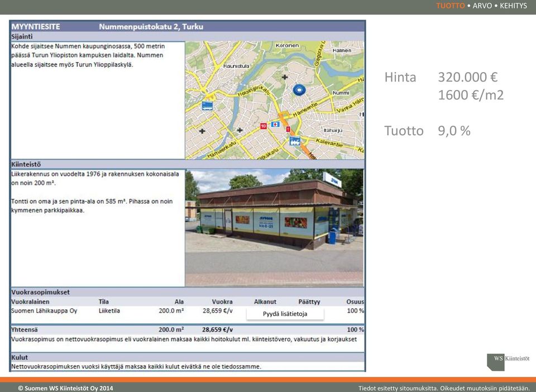Click the Tila column header

104,302
